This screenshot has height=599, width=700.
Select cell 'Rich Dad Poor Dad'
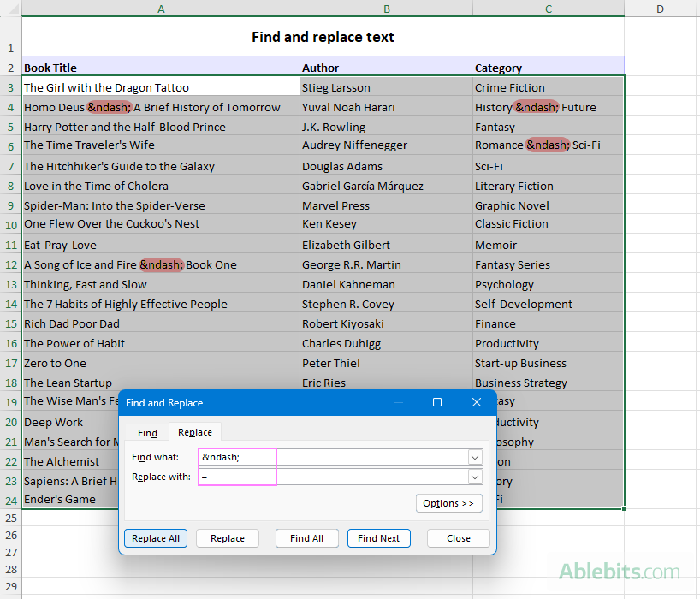coord(161,323)
